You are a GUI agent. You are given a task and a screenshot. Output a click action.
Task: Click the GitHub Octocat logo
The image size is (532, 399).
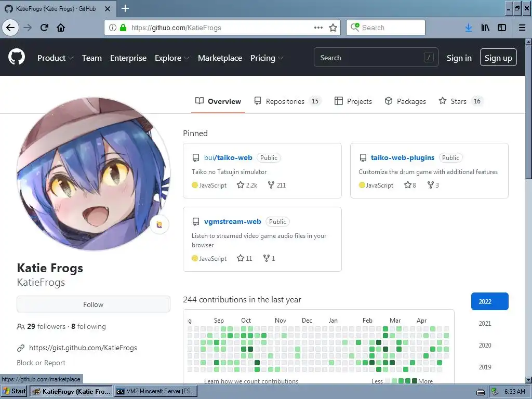[x=17, y=57]
